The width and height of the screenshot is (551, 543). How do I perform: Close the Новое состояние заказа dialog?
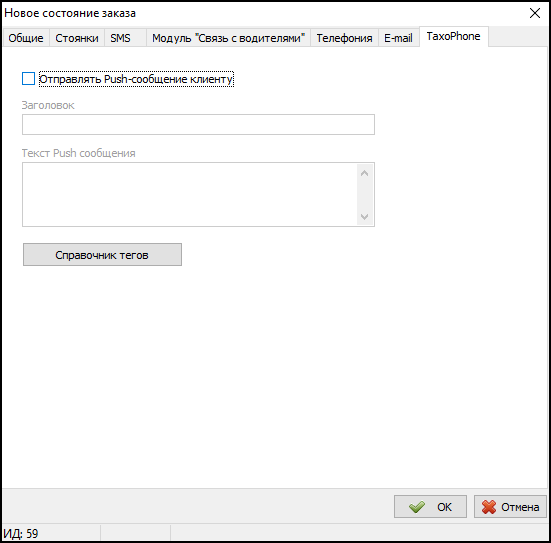[534, 13]
